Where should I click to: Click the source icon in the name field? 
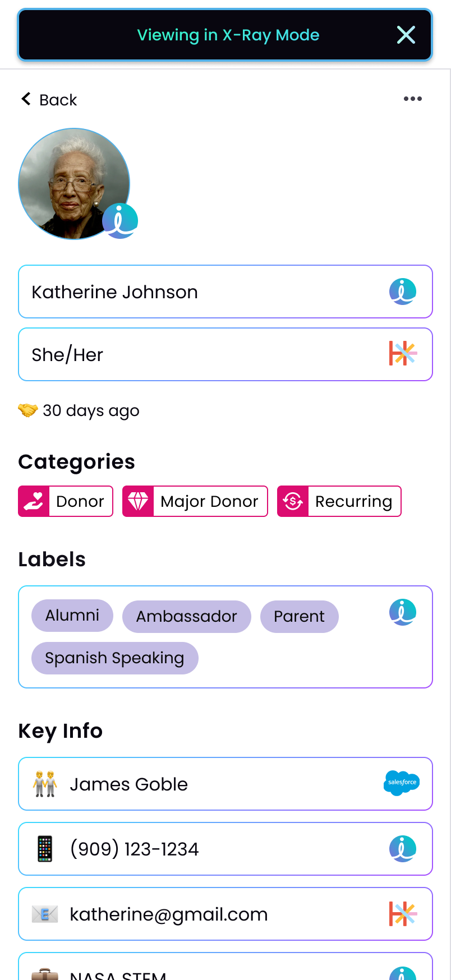[403, 292]
